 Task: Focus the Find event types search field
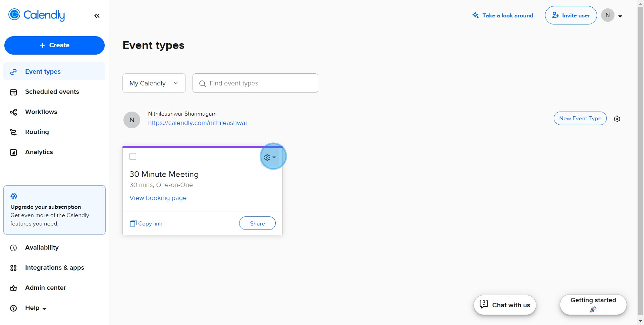click(255, 83)
